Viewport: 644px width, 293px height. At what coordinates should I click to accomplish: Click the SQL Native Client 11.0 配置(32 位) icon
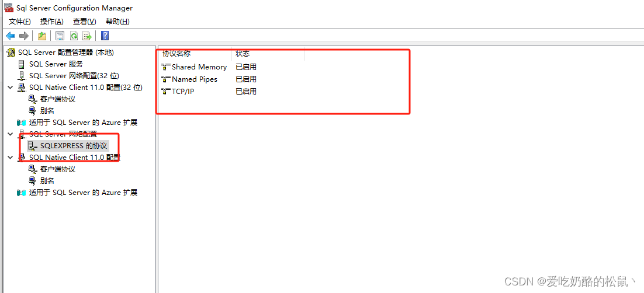22,88
